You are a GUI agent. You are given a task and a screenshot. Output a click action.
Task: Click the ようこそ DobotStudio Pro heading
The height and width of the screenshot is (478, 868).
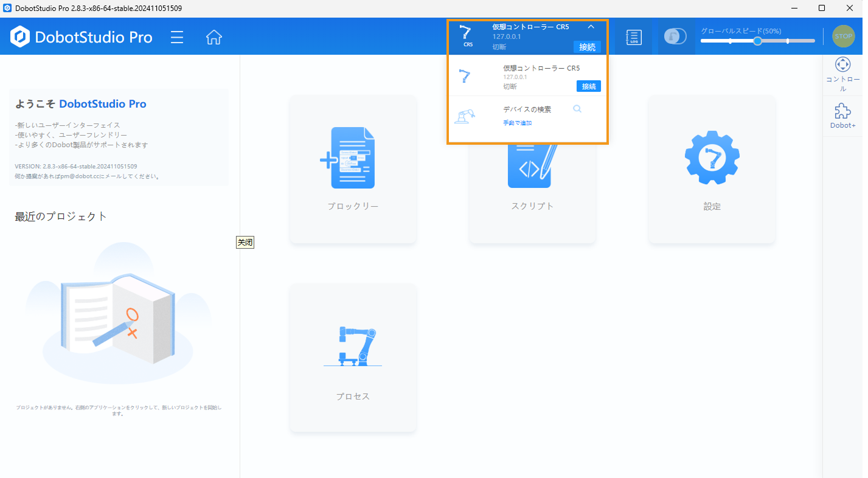click(x=81, y=104)
